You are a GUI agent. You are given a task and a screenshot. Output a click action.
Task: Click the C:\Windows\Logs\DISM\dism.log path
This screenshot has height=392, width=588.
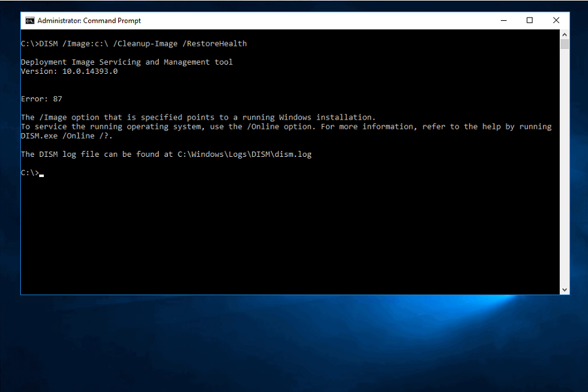click(244, 154)
